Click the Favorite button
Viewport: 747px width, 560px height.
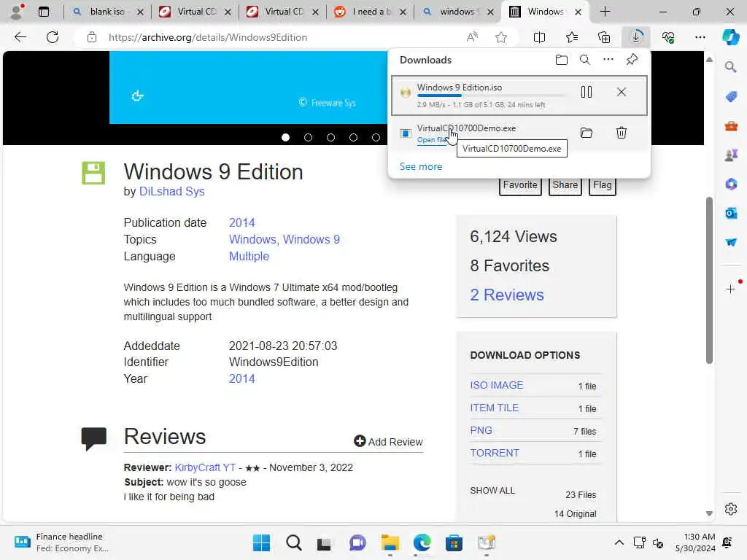pos(520,185)
